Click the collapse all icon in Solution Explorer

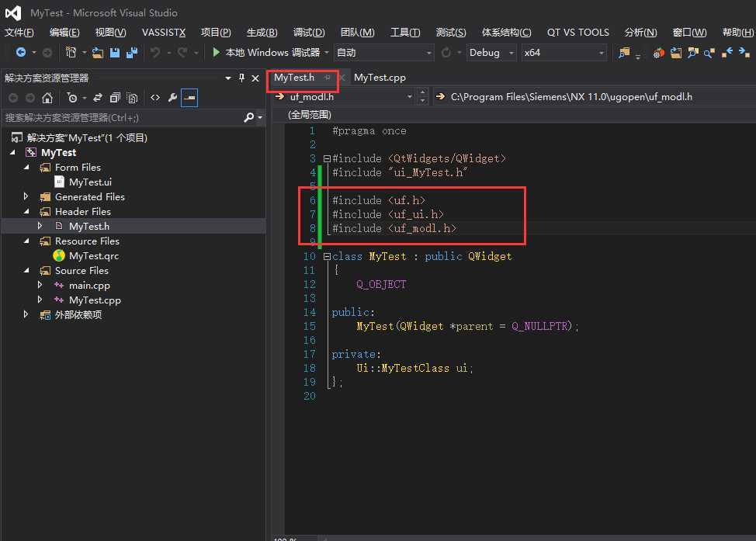(x=115, y=98)
